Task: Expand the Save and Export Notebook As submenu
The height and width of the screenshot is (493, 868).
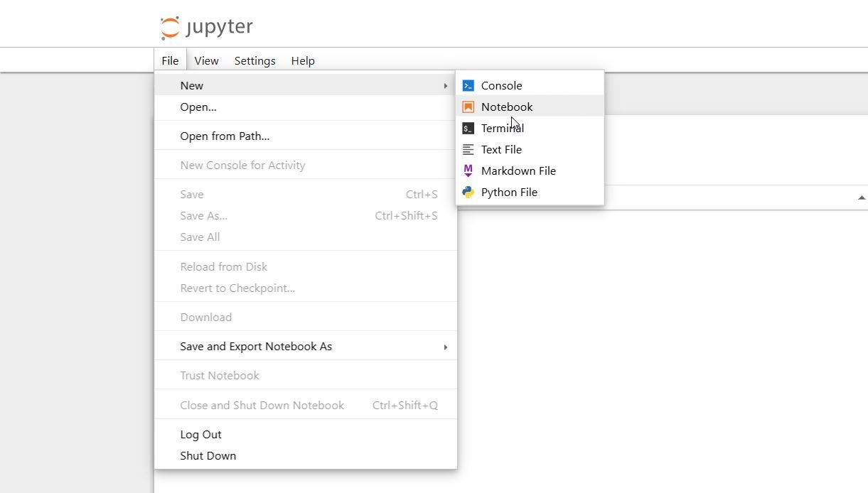Action: point(446,347)
